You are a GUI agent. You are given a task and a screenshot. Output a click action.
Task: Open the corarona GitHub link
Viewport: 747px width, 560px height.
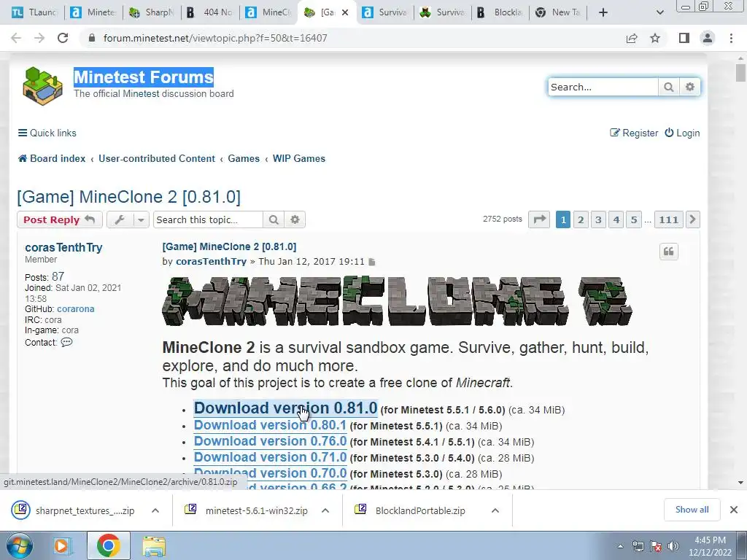click(x=76, y=309)
